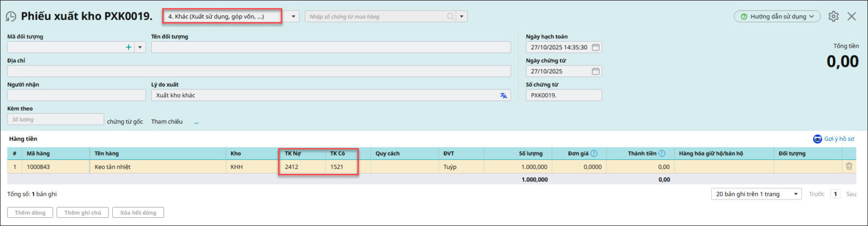Click the Xóa hết dòng button
Image resolution: width=868 pixels, height=226 pixels.
coord(138,212)
